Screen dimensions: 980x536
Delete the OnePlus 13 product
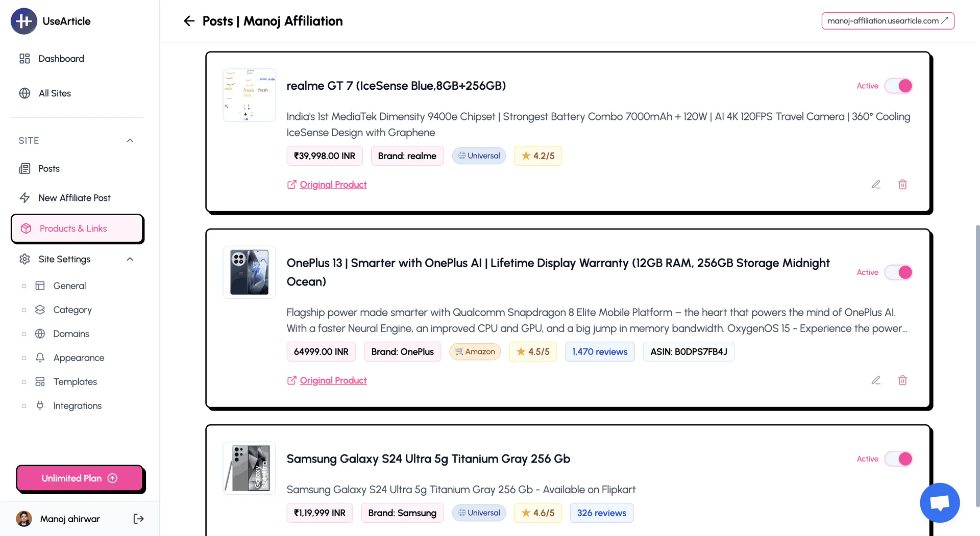coord(902,380)
